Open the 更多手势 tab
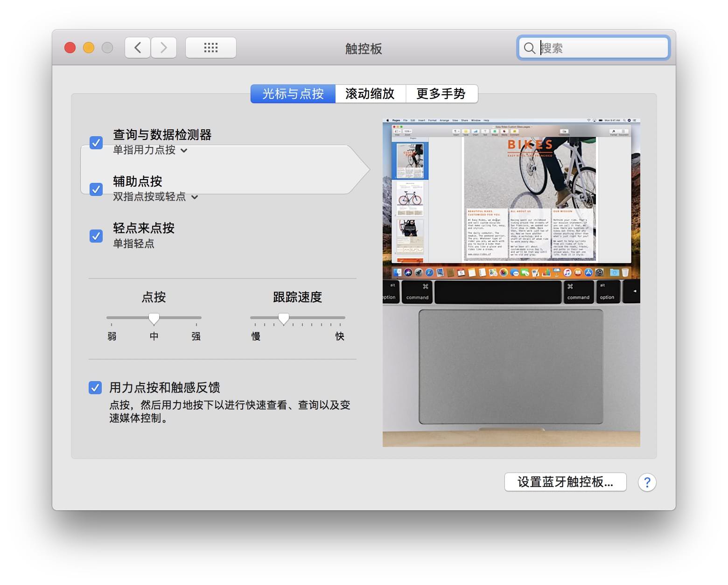This screenshot has height=585, width=728. (441, 94)
